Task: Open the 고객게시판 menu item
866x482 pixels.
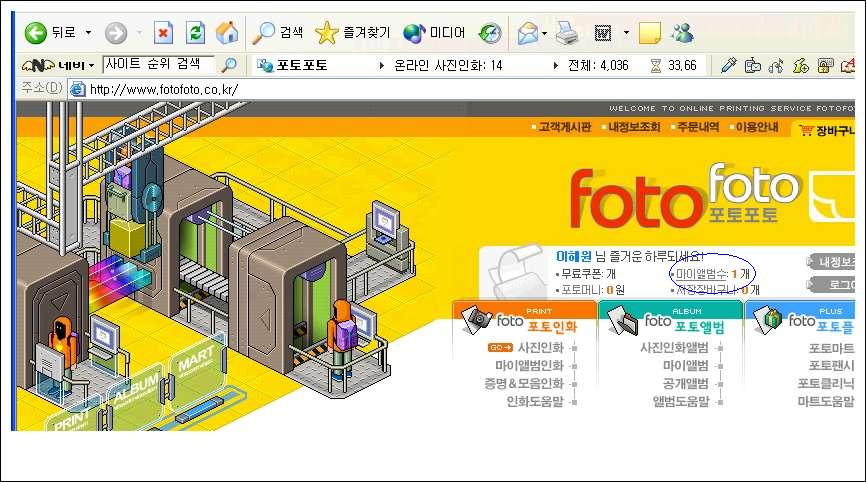Action: coord(564,127)
